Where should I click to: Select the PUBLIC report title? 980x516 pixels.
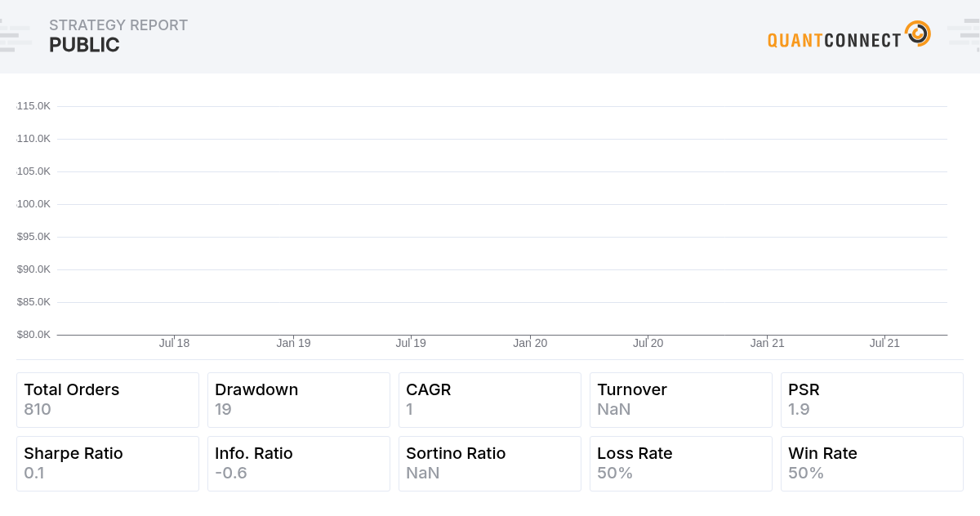84,45
